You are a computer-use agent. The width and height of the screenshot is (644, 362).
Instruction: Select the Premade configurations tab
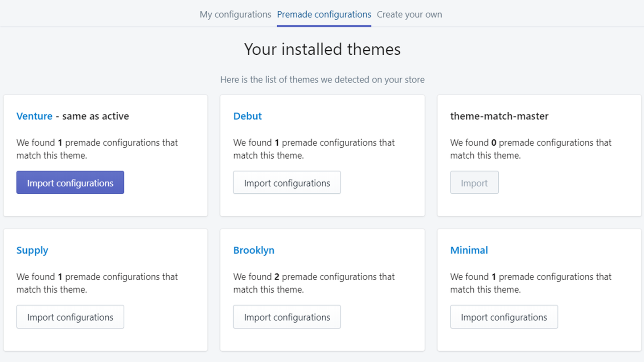click(x=324, y=14)
